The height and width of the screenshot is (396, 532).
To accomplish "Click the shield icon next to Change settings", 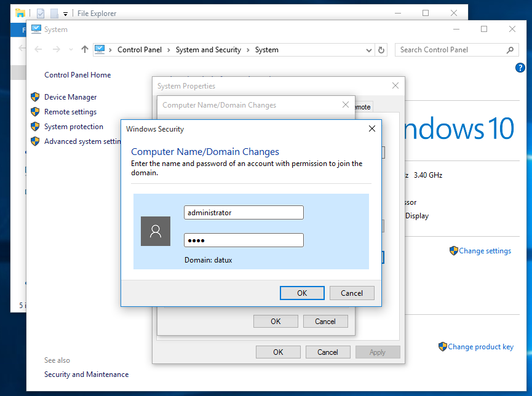I will (454, 251).
